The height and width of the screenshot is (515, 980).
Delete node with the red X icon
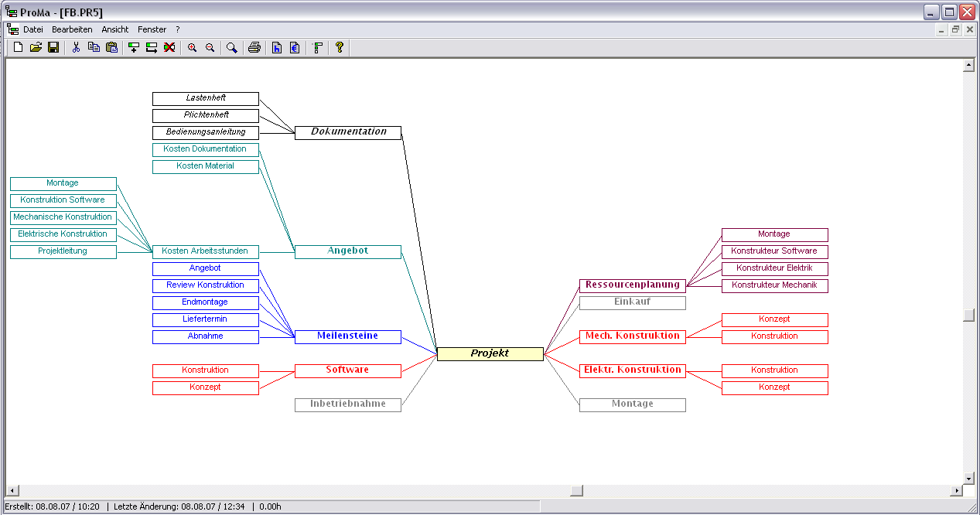pos(169,48)
